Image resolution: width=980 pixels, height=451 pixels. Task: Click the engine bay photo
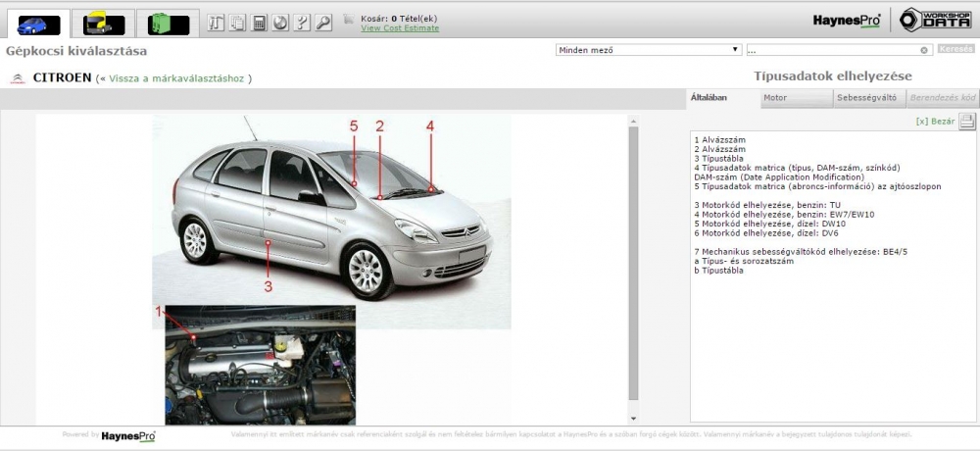(x=260, y=366)
